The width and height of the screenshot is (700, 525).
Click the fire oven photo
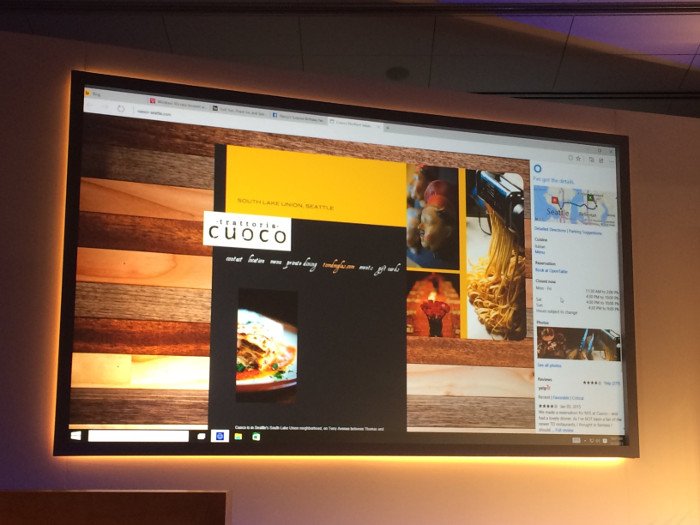433,305
